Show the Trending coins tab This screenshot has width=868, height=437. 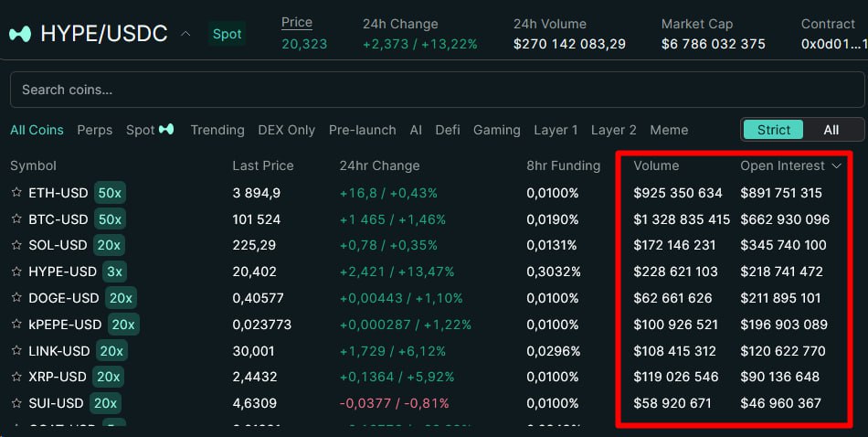[217, 130]
